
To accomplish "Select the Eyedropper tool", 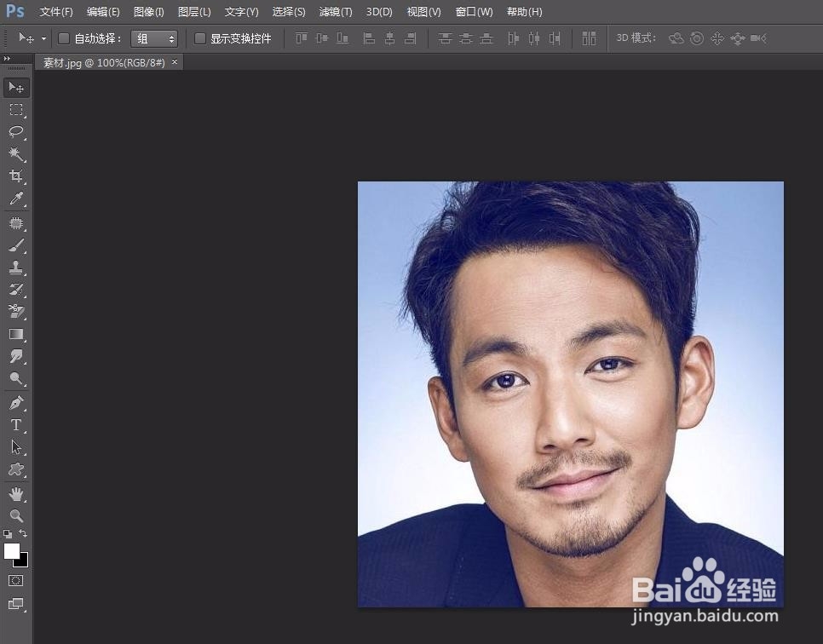I will pos(16,198).
